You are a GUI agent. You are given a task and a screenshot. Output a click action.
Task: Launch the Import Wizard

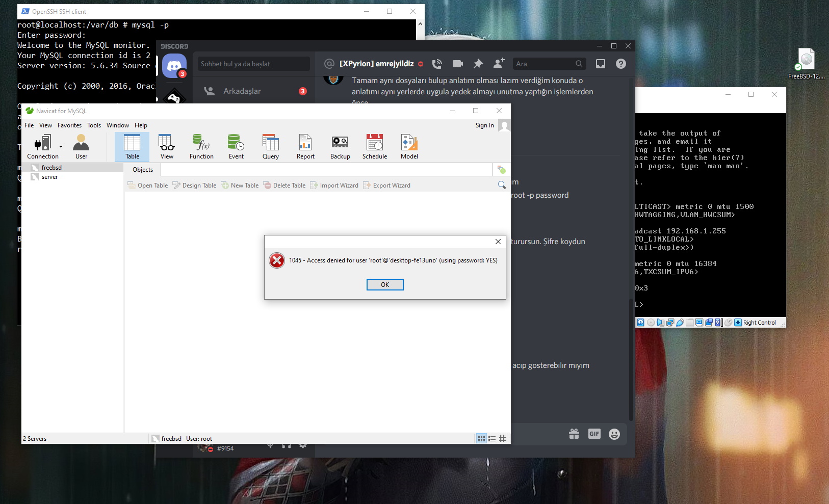334,185
